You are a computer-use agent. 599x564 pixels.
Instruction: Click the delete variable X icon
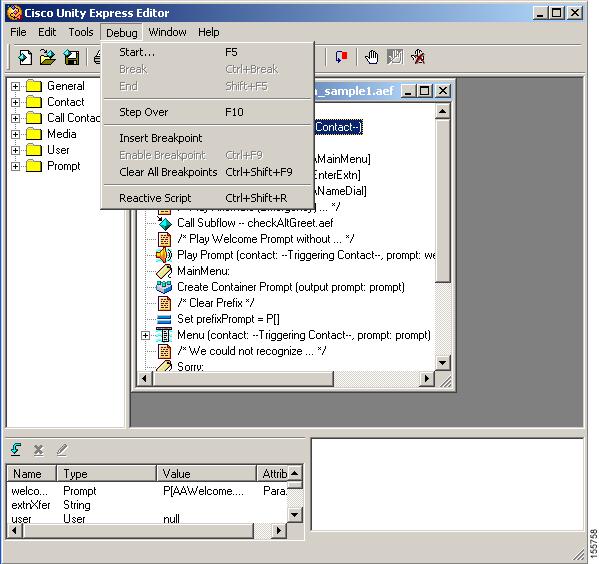pos(39,450)
